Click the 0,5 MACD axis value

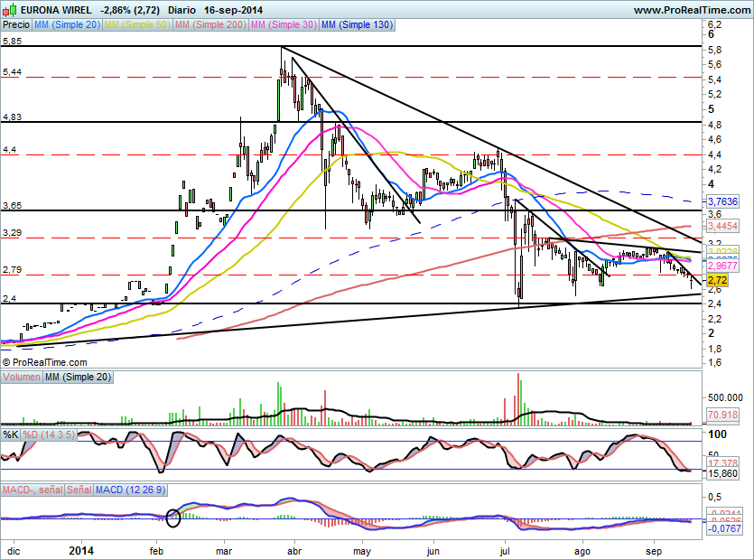[x=714, y=497]
